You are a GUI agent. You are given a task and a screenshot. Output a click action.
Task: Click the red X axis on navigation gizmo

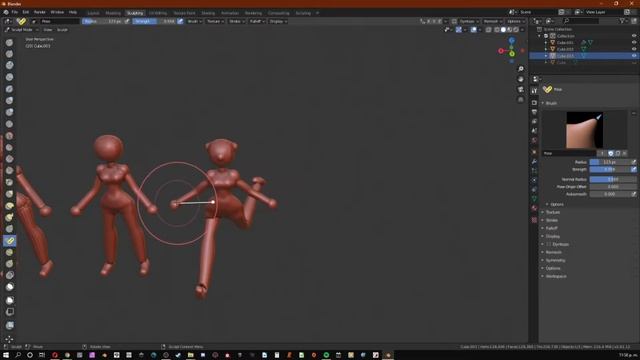(x=501, y=51)
